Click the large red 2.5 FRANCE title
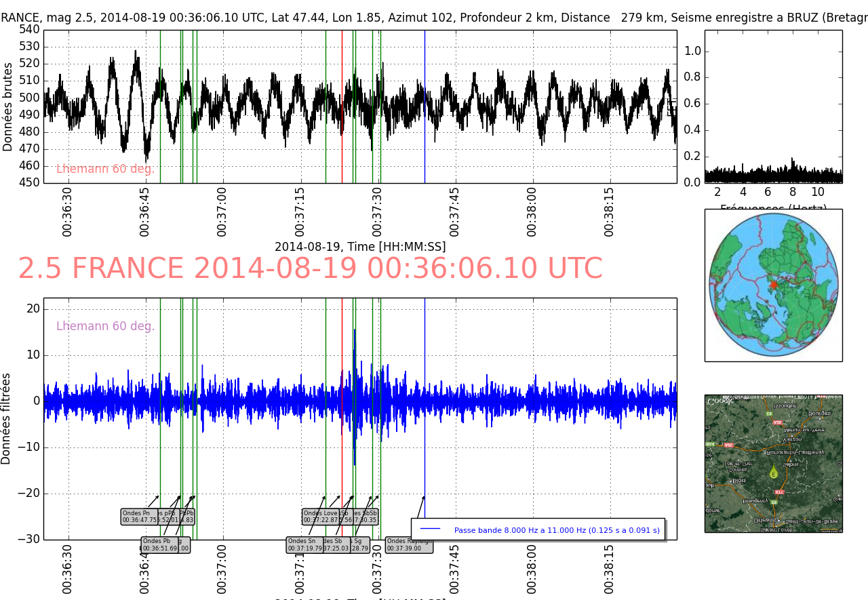Viewport: 868px width, 600px height. 310,269
